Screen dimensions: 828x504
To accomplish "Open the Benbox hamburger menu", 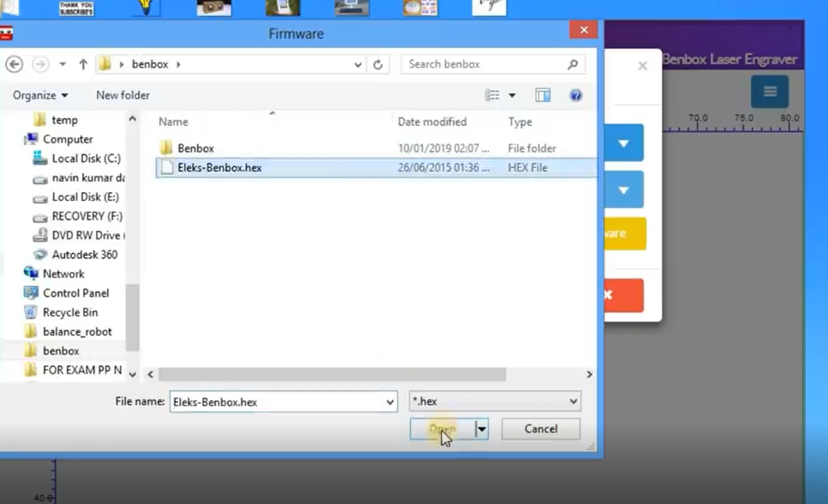I will point(769,92).
